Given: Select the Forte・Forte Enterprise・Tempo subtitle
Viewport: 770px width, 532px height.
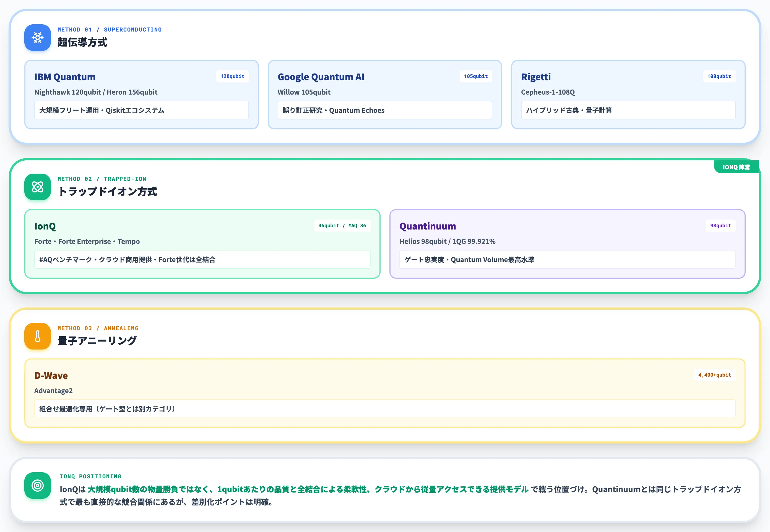Looking at the screenshot, I should (87, 241).
